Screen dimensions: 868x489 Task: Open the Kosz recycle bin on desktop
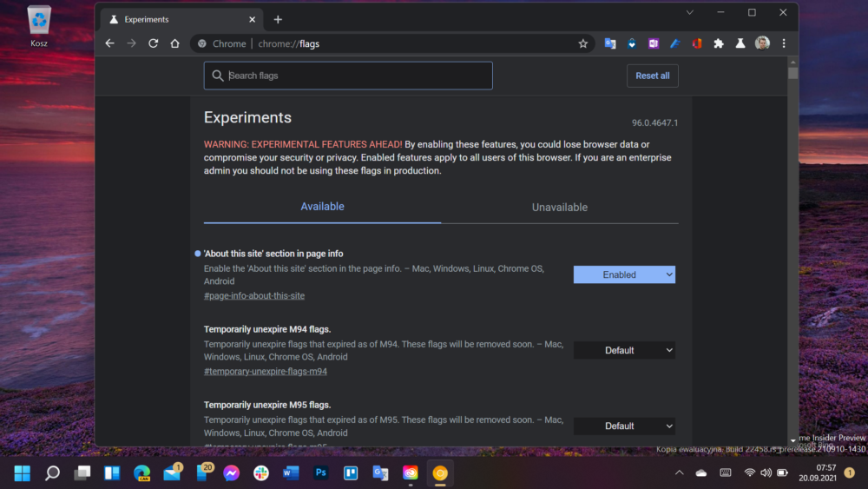point(39,27)
